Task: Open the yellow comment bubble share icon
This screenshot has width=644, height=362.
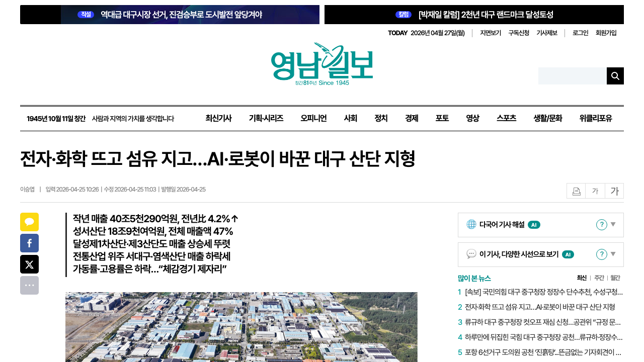Action: point(29,222)
